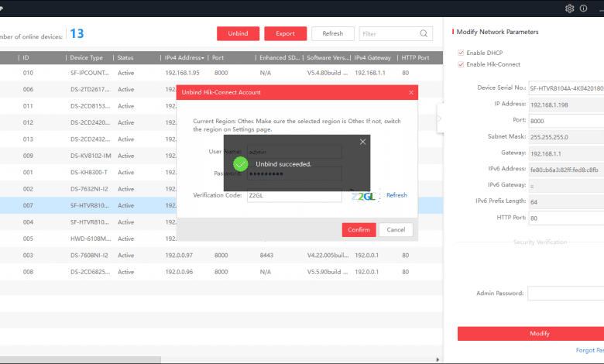Open the Forgot Password link

point(590,350)
